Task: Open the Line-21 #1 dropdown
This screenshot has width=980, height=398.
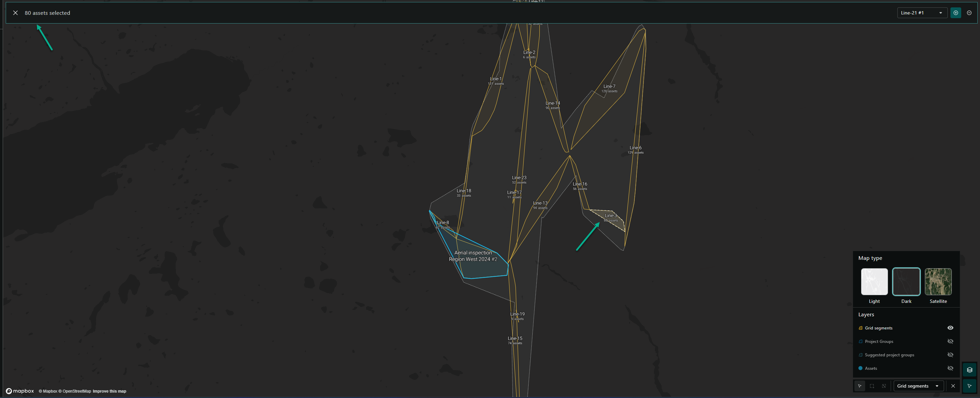Action: (922, 13)
